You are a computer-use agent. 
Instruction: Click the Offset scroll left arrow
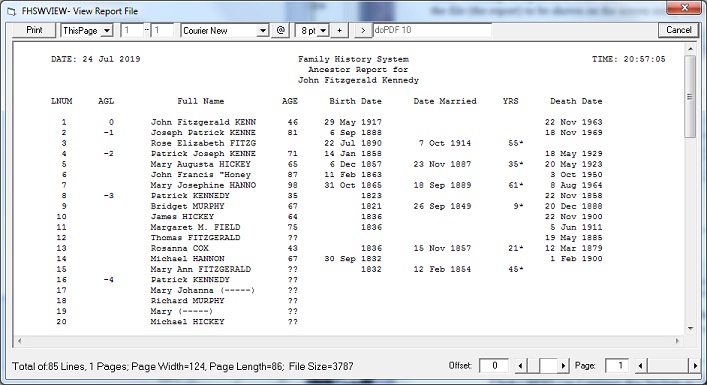click(x=521, y=366)
